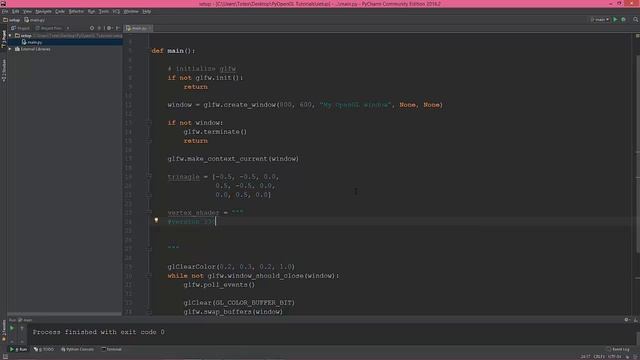Open the Tools menu
Screen dimensions: 640x360
click(104, 11)
